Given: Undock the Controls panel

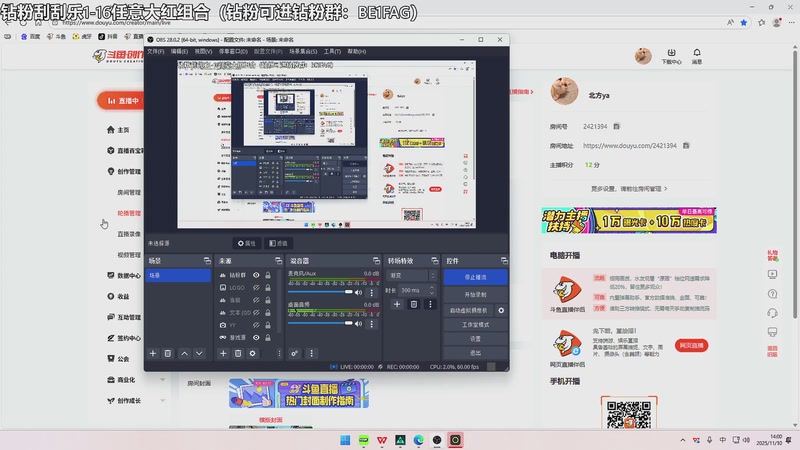Looking at the screenshot, I should [x=504, y=261].
